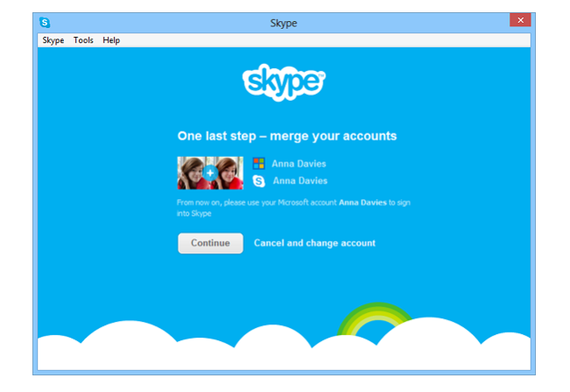The image size is (570, 392).
Task: Click the Continue button
Action: [x=210, y=243]
